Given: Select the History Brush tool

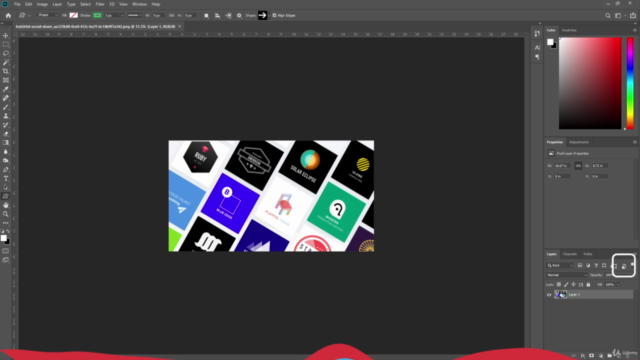Looking at the screenshot, I should pos(6,125).
